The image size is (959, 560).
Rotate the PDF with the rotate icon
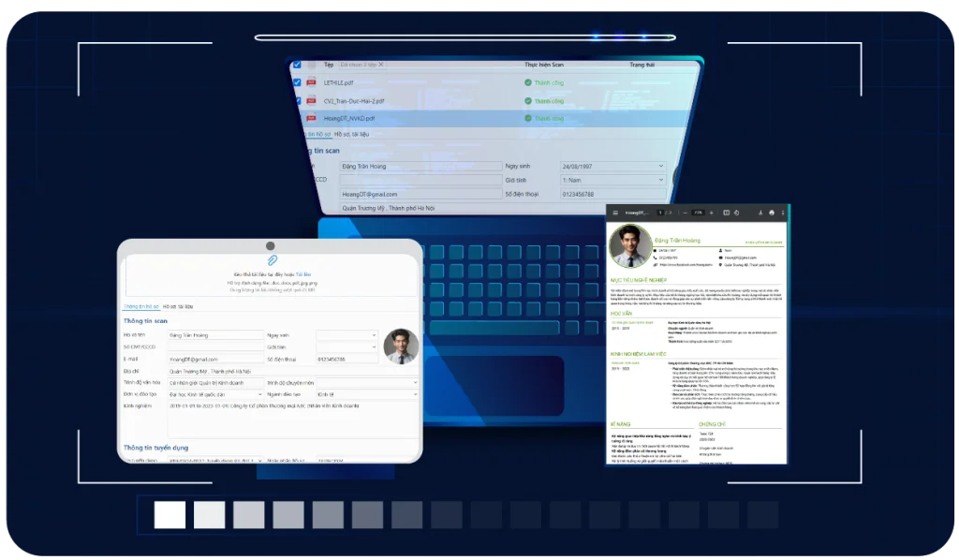pyautogui.click(x=736, y=213)
